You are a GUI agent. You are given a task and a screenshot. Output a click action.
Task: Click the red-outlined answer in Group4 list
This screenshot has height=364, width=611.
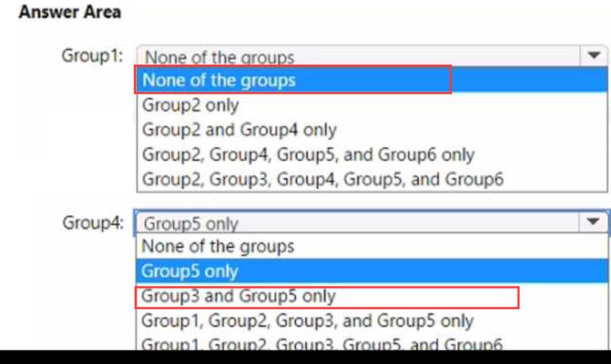coord(326,296)
